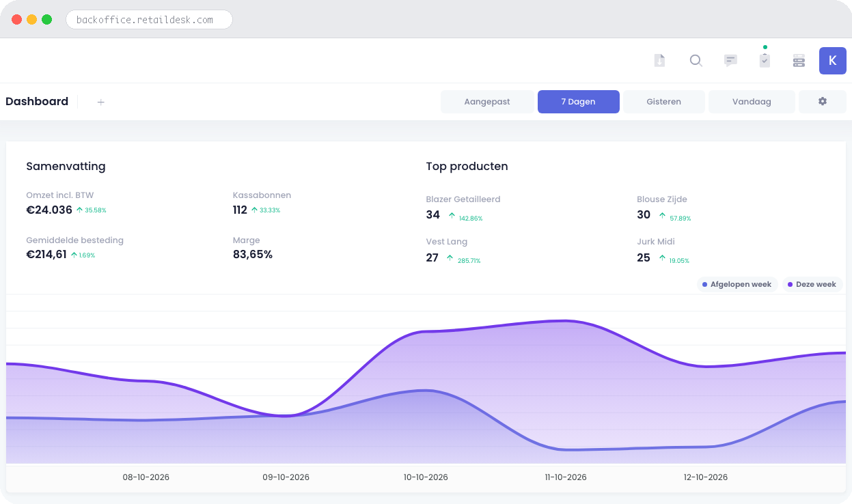
Task: Click the 35.58% revenue increase indicator
Action: point(92,210)
